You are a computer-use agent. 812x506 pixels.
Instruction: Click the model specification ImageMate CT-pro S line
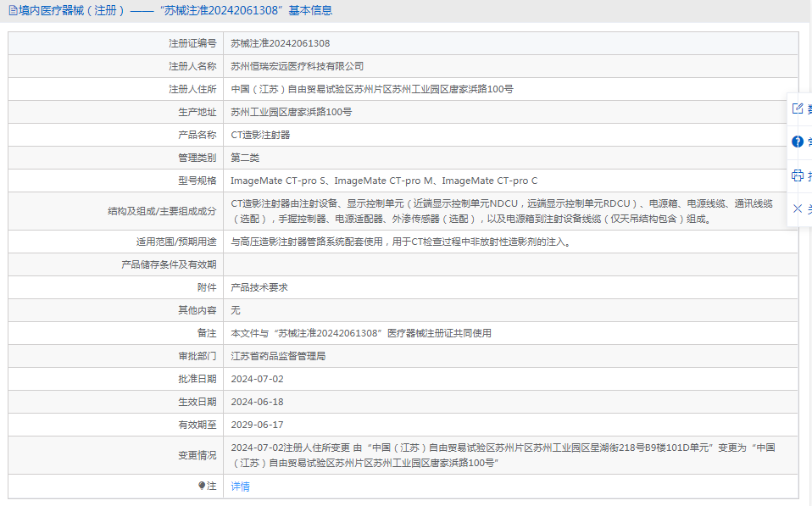(x=384, y=181)
